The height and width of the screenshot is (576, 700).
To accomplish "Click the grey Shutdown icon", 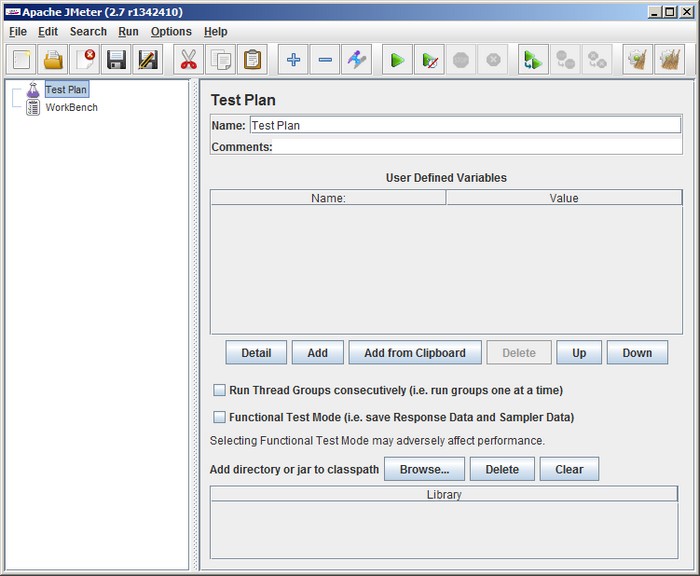I will coord(493,59).
